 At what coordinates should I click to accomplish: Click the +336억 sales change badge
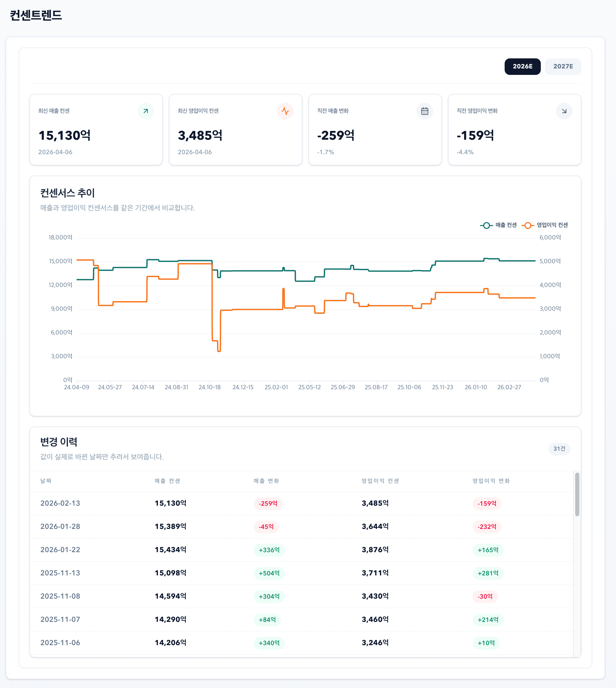(x=269, y=550)
